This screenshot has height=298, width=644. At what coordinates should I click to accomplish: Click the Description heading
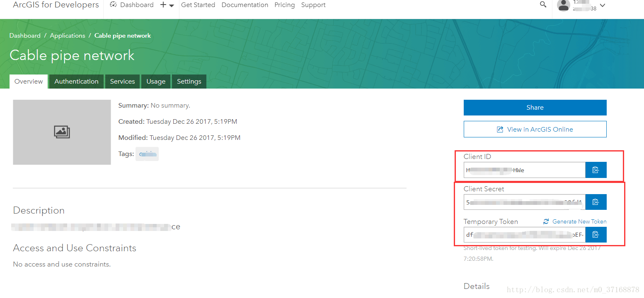pyautogui.click(x=39, y=210)
